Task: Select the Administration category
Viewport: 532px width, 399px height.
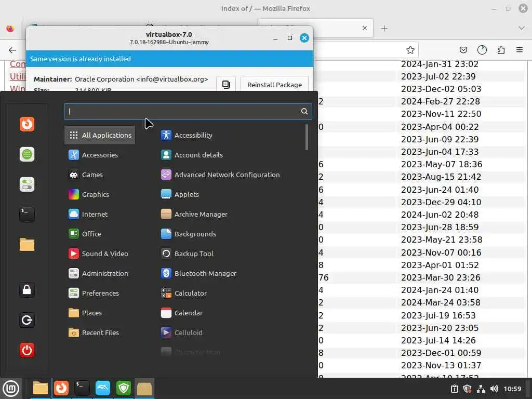Action: click(x=98, y=273)
